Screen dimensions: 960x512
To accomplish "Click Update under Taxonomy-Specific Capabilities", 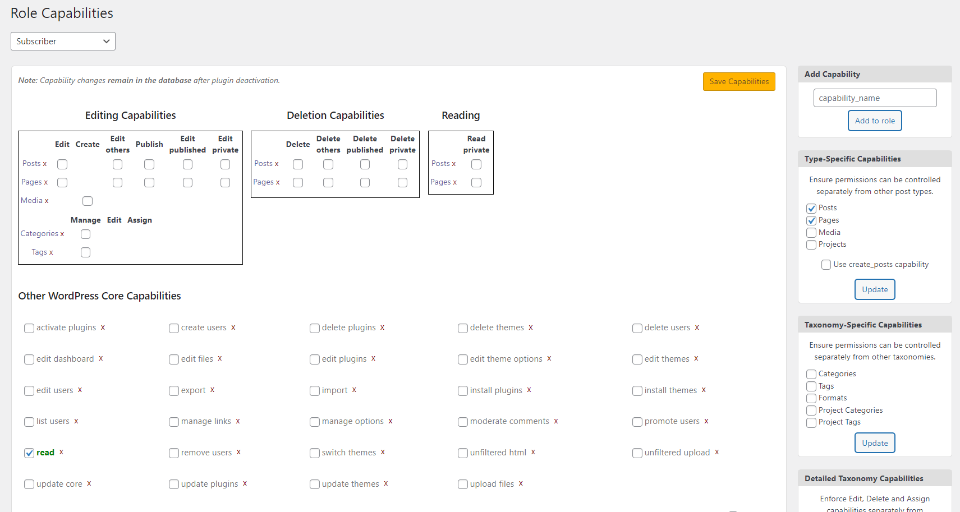I will [874, 442].
